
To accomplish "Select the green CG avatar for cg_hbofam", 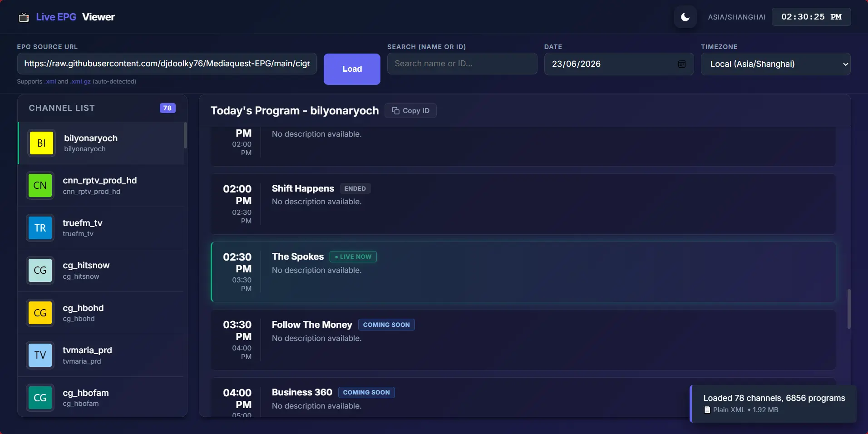I will click(40, 398).
